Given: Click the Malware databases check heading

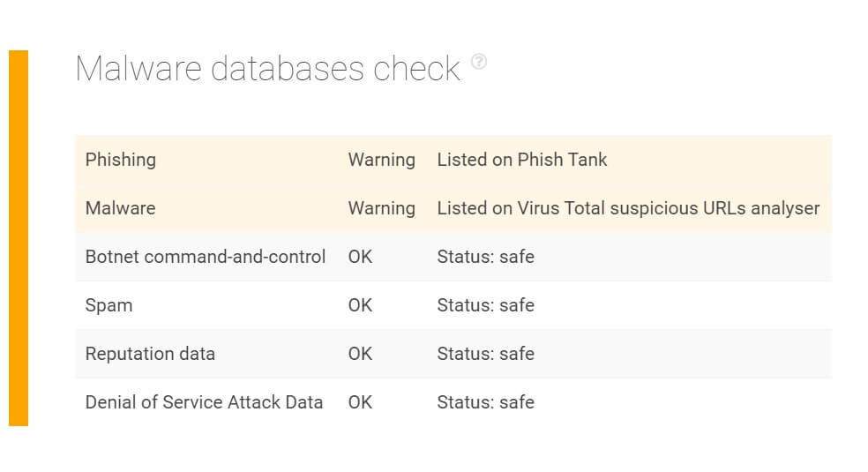Looking at the screenshot, I should pos(267,69).
